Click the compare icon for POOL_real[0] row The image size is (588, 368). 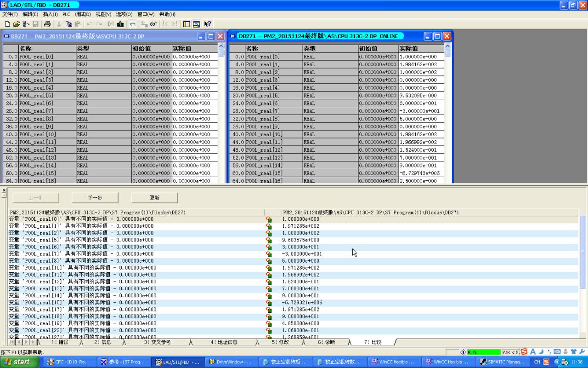tap(269, 219)
